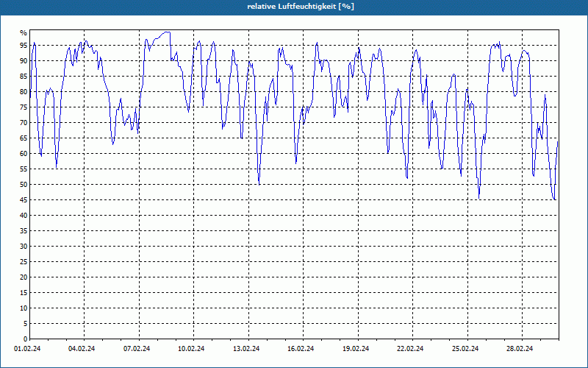Click the 80 y-axis value
The height and width of the screenshot is (368, 588).
pos(24,91)
